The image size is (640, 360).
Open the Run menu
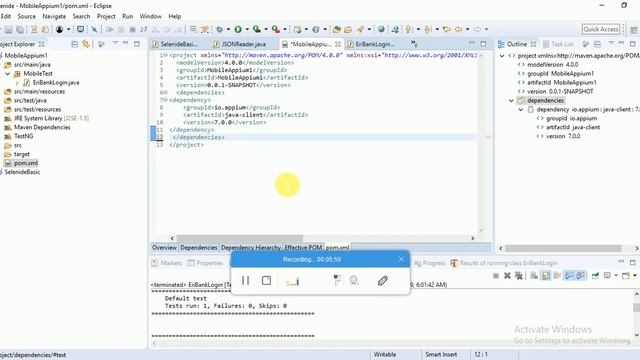(x=128, y=16)
